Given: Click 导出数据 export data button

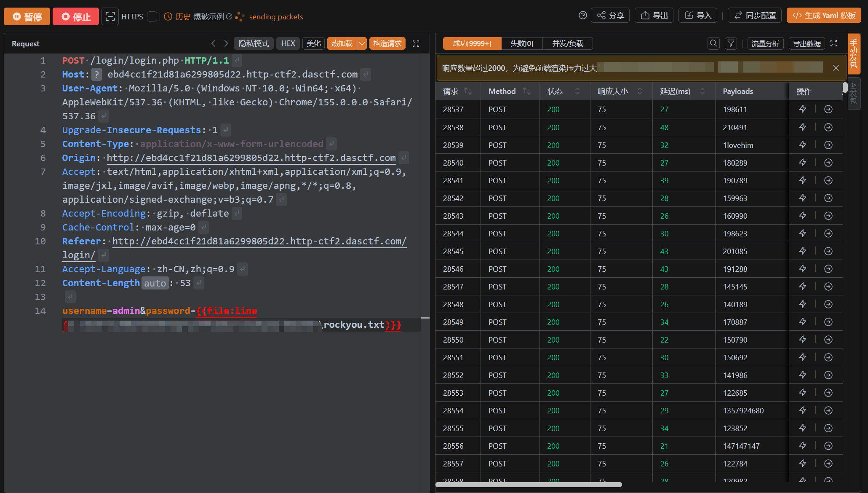Looking at the screenshot, I should coord(807,43).
